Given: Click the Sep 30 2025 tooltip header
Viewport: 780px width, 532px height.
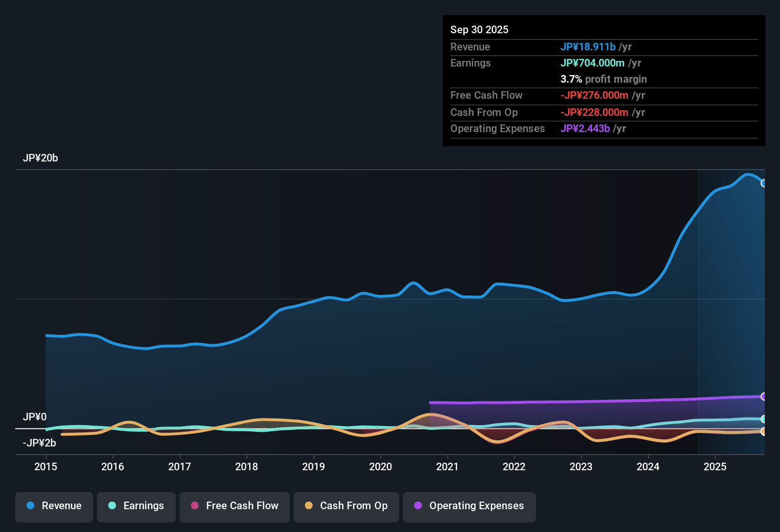Looking at the screenshot, I should (x=479, y=29).
